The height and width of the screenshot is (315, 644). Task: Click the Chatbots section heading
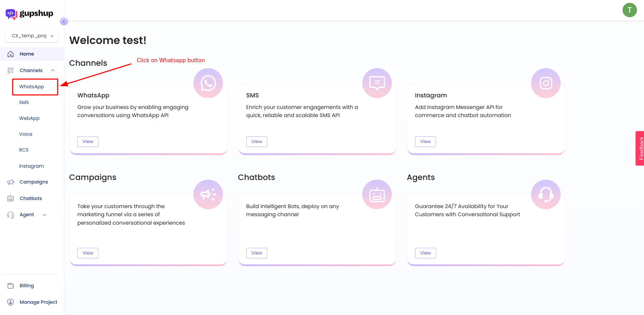point(256,178)
